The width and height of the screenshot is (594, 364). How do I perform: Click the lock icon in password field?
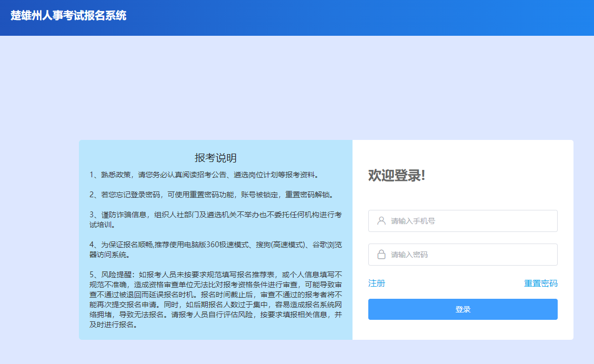[x=381, y=255]
